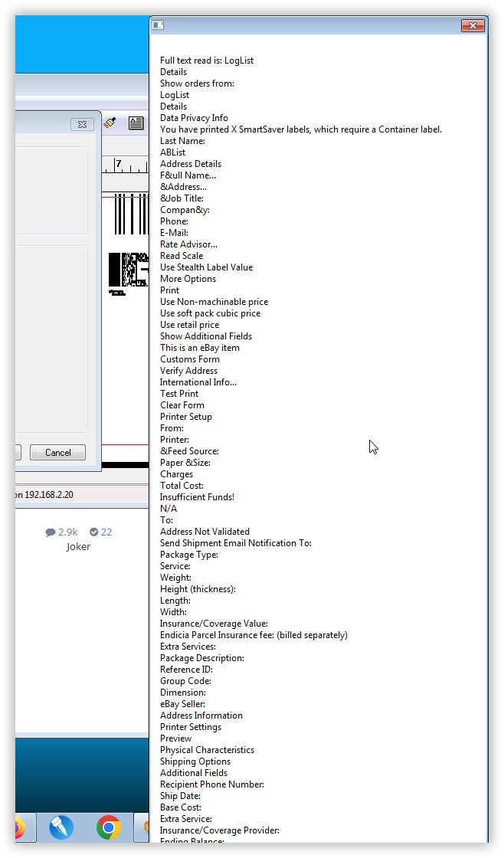Click the 'Address Details' text line
The image size is (504, 858).
click(191, 164)
